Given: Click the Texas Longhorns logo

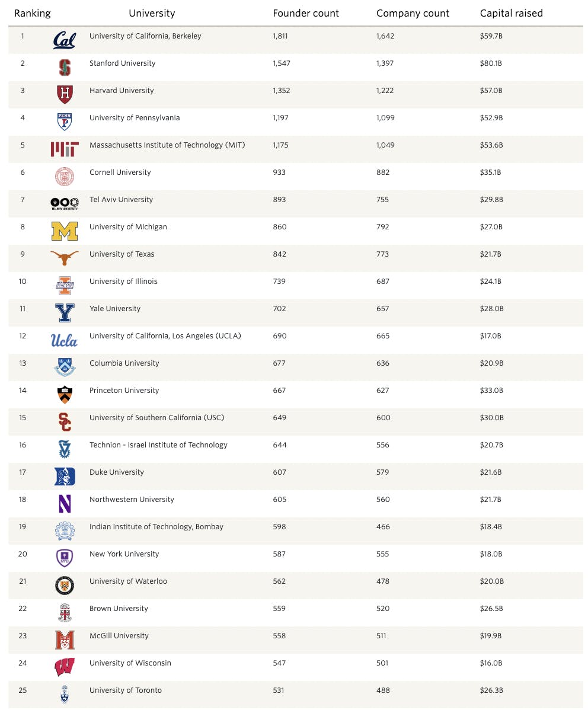Looking at the screenshot, I should pos(64,257).
